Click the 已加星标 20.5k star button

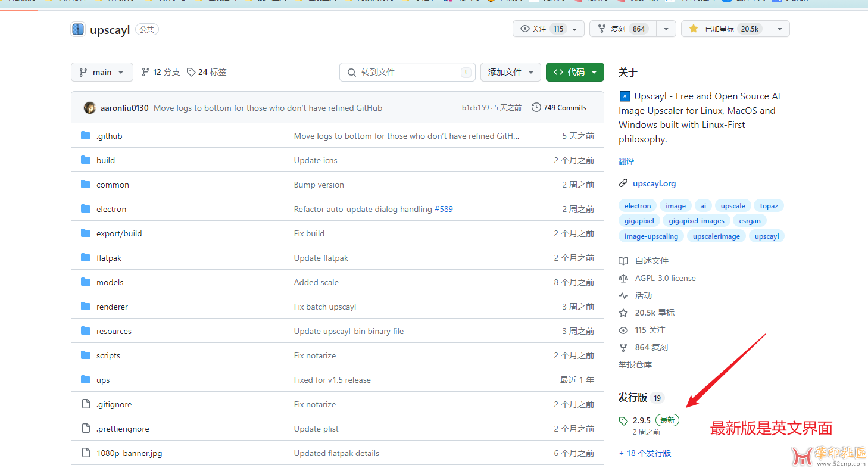[725, 28]
